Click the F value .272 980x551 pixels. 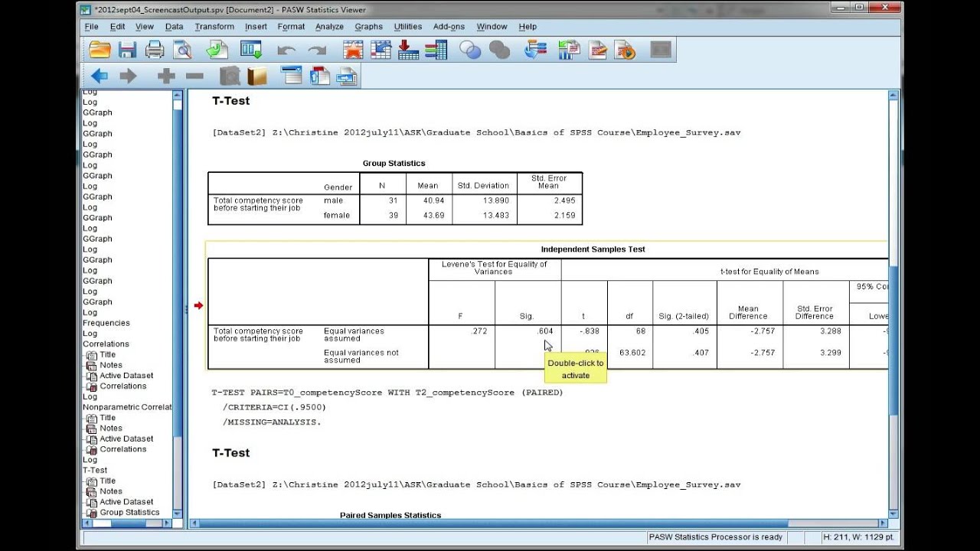479,331
